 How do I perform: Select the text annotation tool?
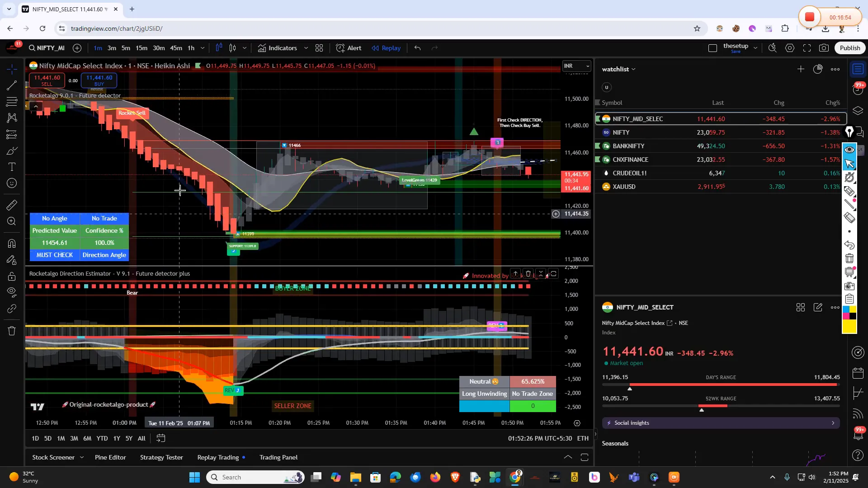11,167
